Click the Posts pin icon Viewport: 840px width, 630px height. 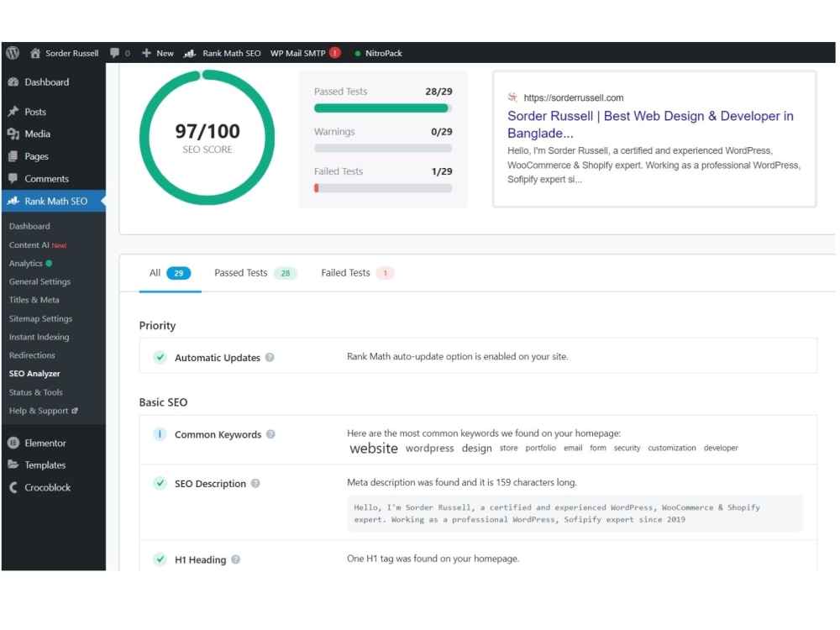(x=13, y=112)
